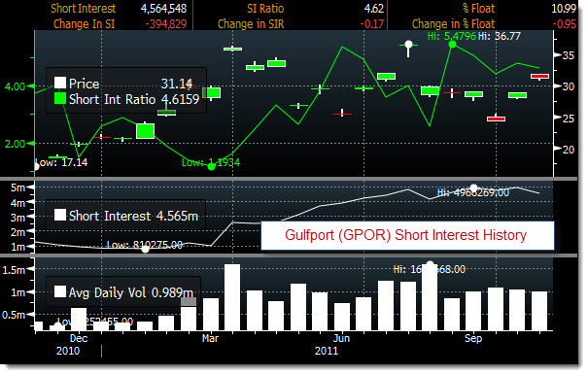The height and width of the screenshot is (374, 588).
Task: Click the Short Interest value 4,564,548
Action: [x=163, y=8]
